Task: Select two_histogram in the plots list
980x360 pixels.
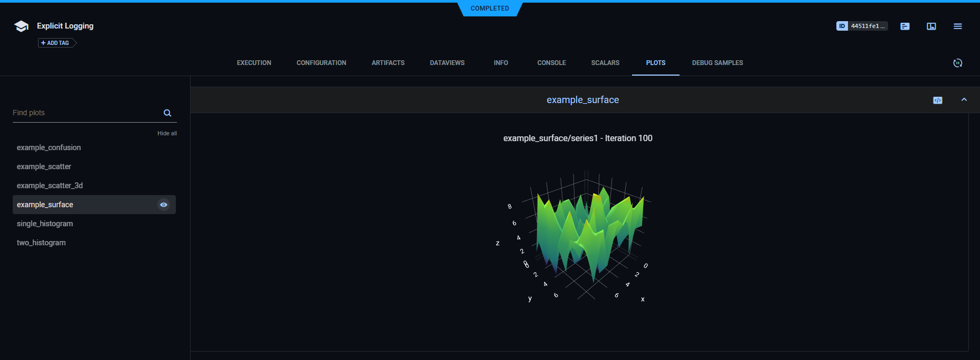Action: point(41,243)
